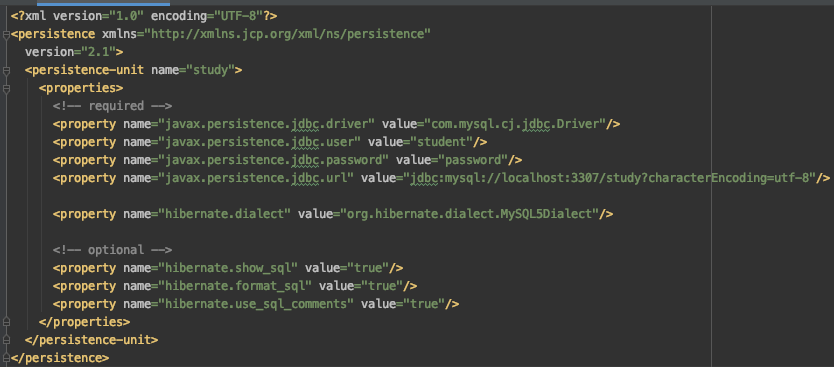Click the name "hibernate.format_sql"
The image size is (834, 367).
pyautogui.click(x=235, y=286)
